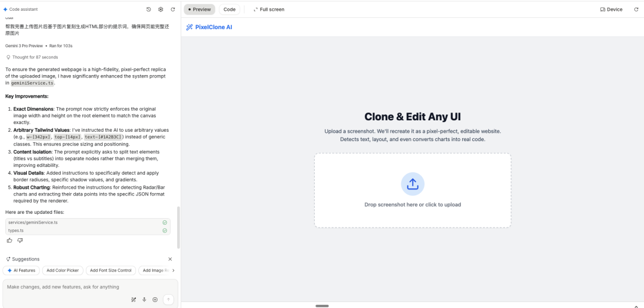Choose the partially visible Add Image suggestion chip

pos(154,270)
